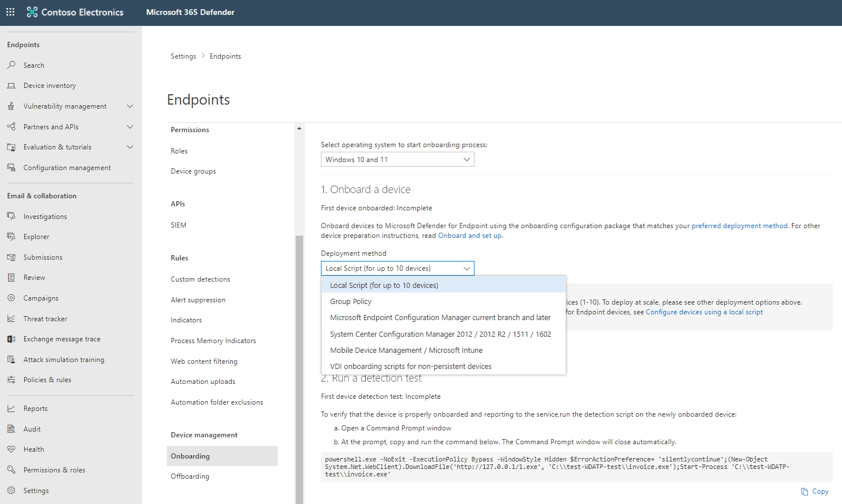Click the Investigations icon
Image resolution: width=842 pixels, height=504 pixels.
(x=11, y=216)
